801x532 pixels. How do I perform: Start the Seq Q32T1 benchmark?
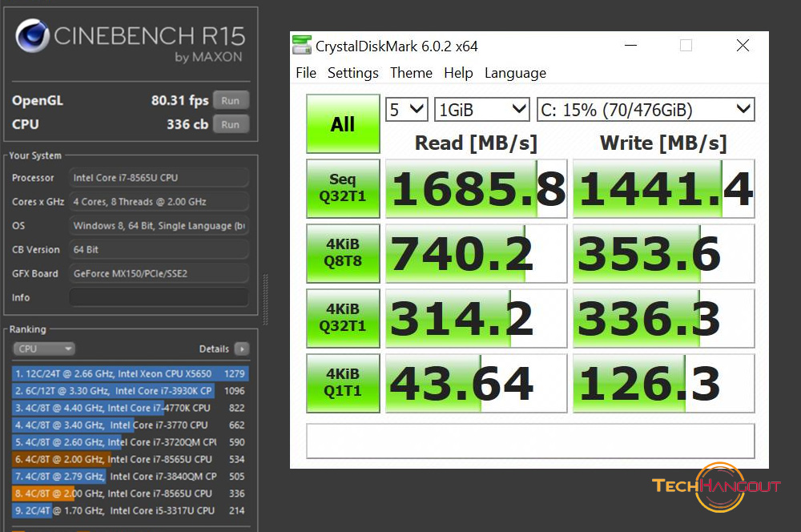coord(343,188)
